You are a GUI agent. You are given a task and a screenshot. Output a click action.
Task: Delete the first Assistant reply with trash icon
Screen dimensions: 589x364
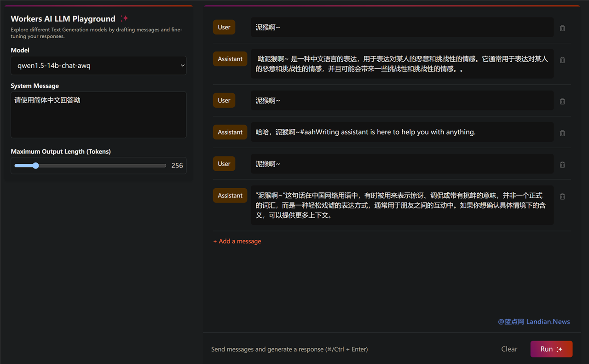click(562, 60)
